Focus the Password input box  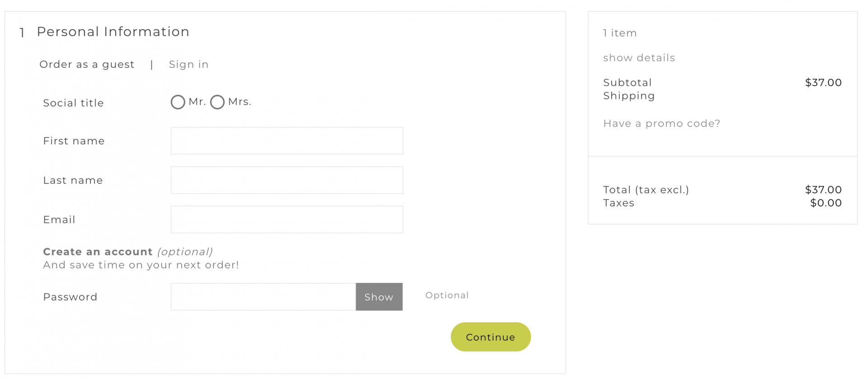(x=263, y=297)
